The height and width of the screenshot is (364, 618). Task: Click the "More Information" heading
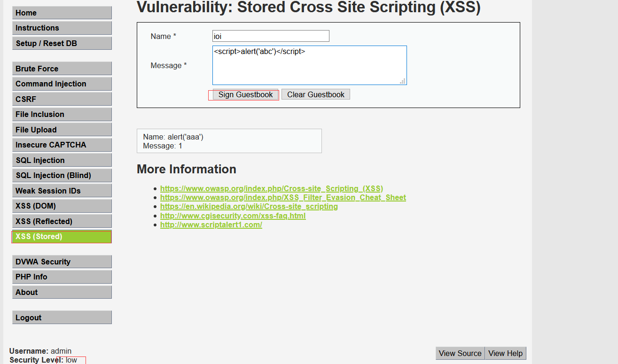pyautogui.click(x=187, y=169)
